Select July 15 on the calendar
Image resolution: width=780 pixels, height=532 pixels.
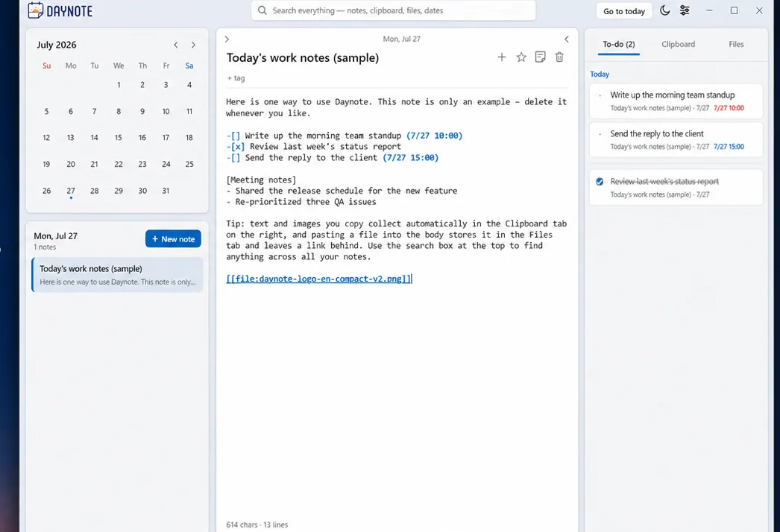pyautogui.click(x=119, y=138)
